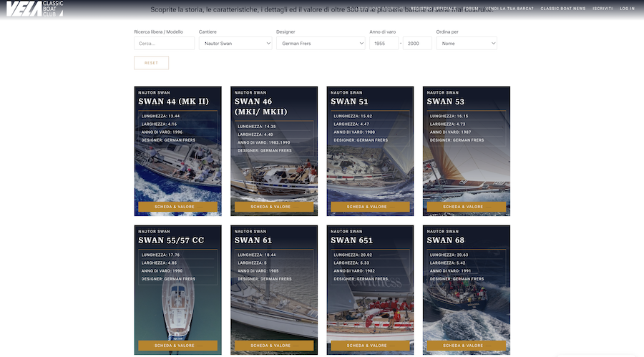Click the Iscriviti sign-up link
The height and width of the screenshot is (357, 644).
point(602,9)
